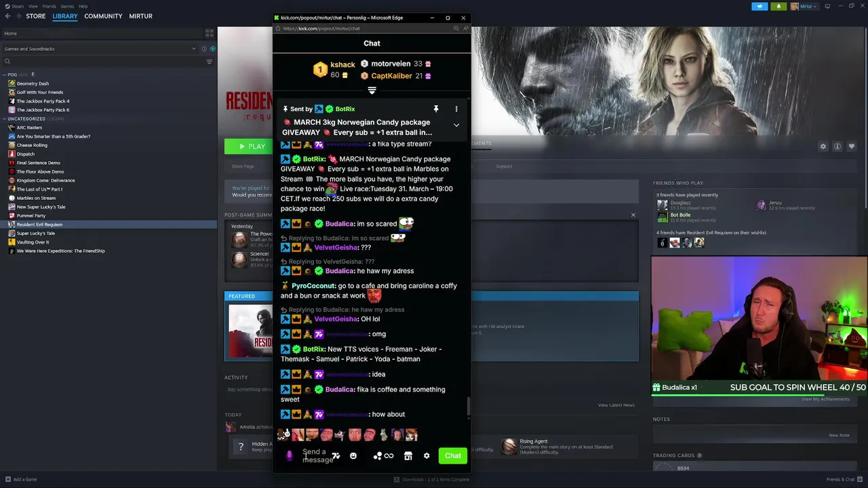Click the infinity symbol in chat bar
Screen dimensions: 868x488
389,456
